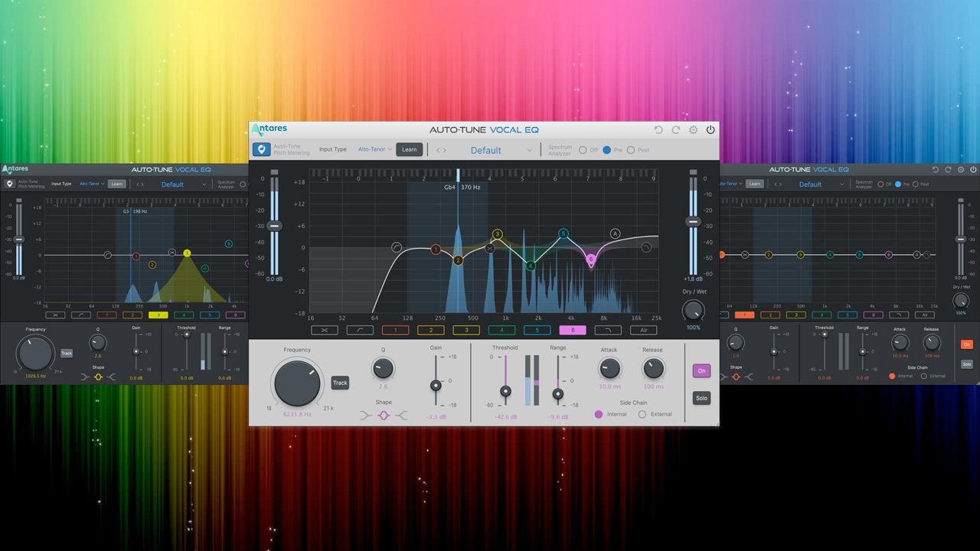Toggle the Auto-Tune Pitch Metering icon

261,150
